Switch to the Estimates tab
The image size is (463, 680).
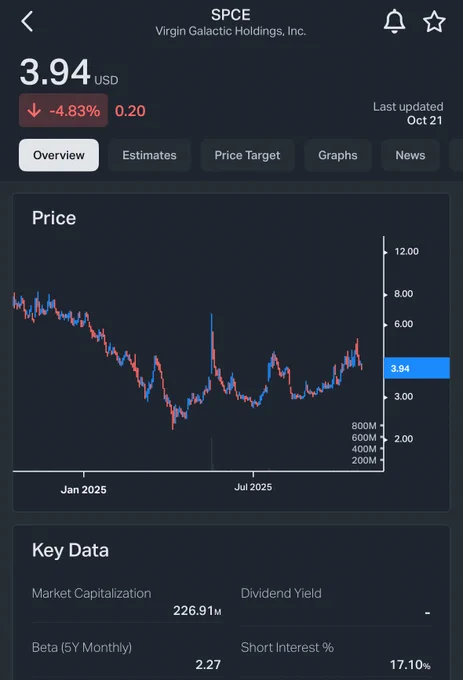coord(149,155)
